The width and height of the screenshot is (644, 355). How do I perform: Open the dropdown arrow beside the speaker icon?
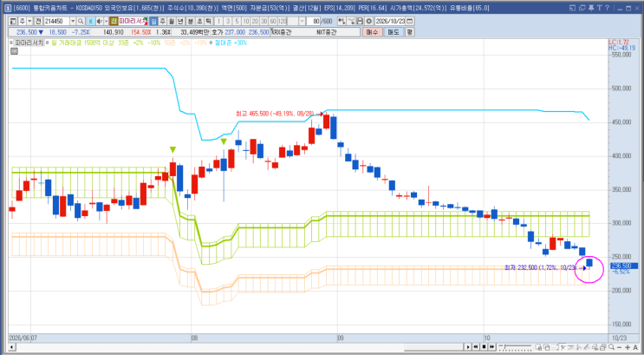106,21
